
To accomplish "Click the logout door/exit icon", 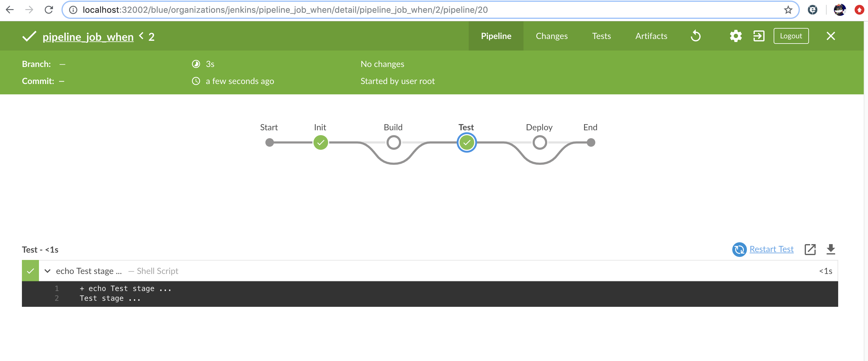I will [759, 35].
